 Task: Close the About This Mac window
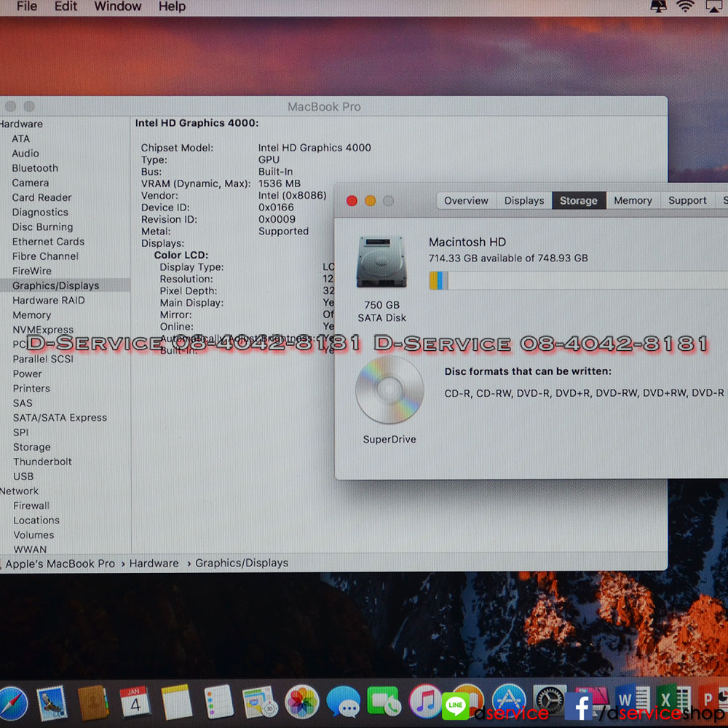click(x=352, y=201)
